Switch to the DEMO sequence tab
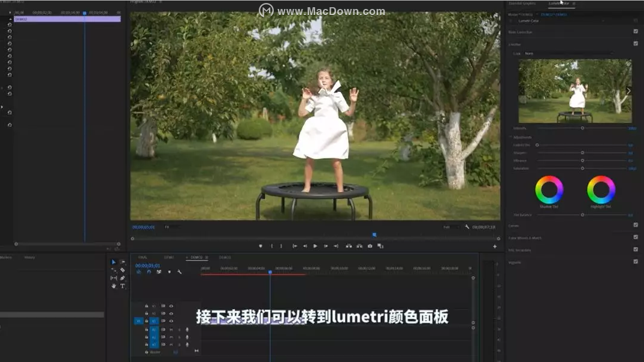Viewport: 644px width, 362px height. tap(169, 258)
